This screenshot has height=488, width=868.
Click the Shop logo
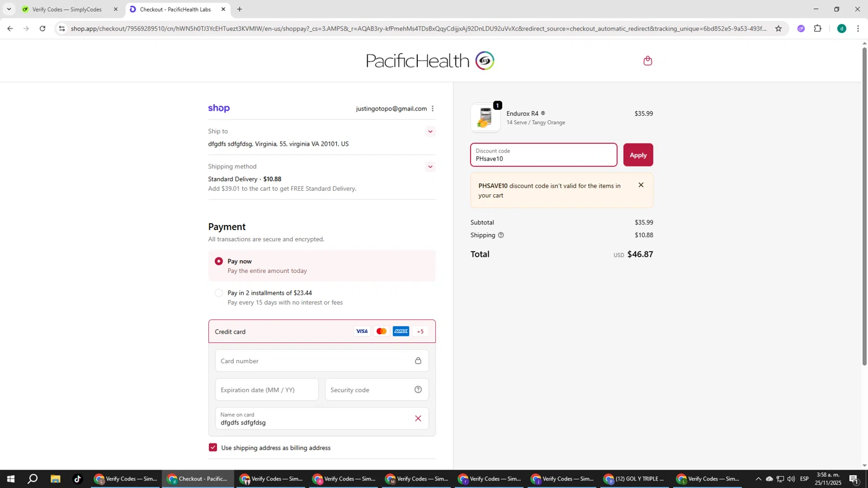[x=219, y=108]
